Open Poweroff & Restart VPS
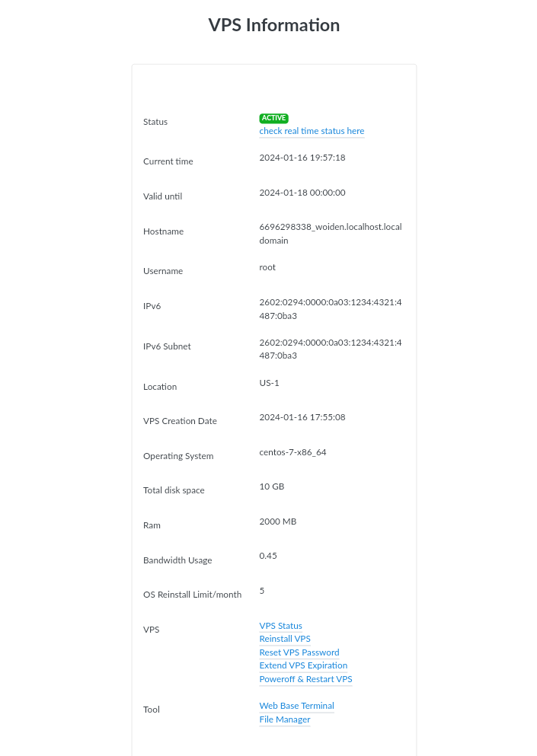This screenshot has height=756, width=537. click(x=305, y=679)
